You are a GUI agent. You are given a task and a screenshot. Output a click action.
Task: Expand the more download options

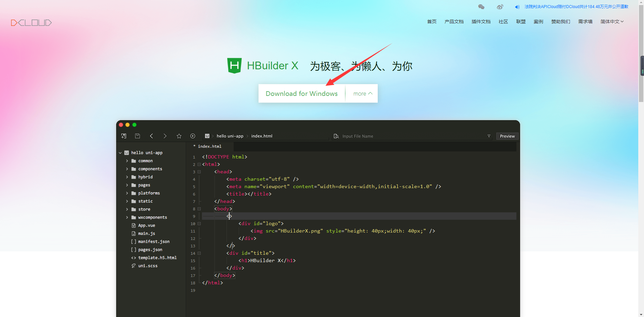pyautogui.click(x=363, y=94)
